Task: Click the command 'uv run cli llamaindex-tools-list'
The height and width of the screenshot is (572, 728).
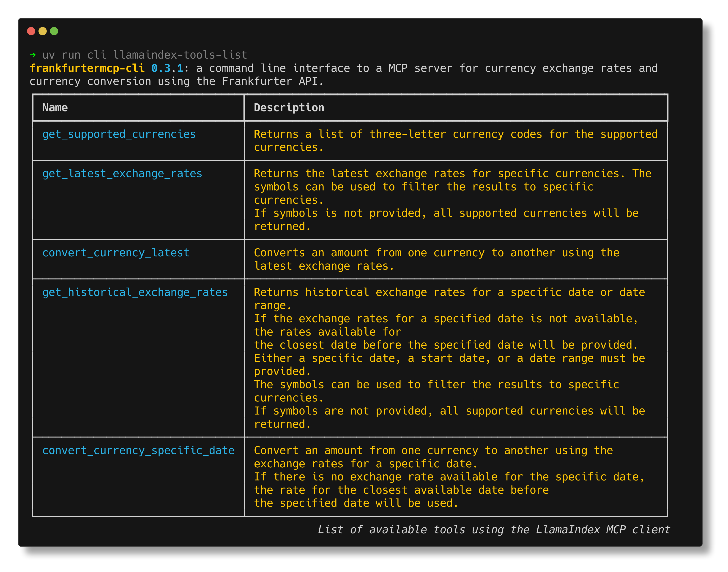Action: pyautogui.click(x=145, y=54)
